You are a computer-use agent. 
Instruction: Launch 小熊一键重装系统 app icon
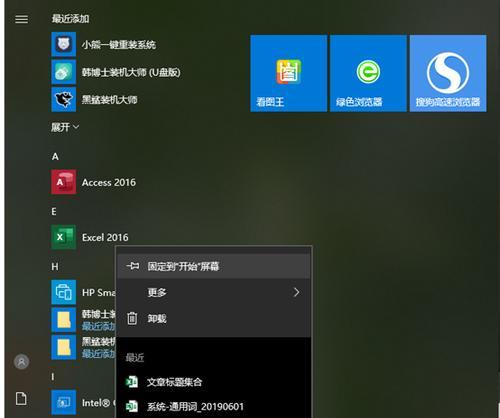[x=64, y=44]
